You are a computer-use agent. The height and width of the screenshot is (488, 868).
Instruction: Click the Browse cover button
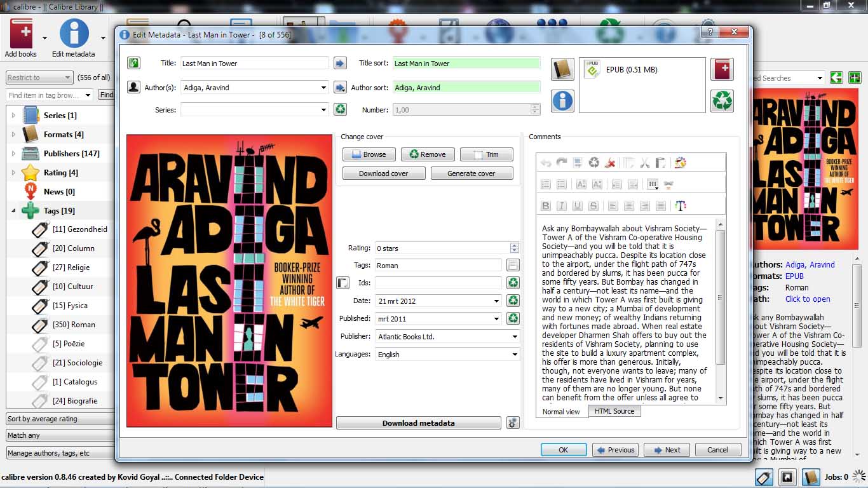pyautogui.click(x=369, y=154)
